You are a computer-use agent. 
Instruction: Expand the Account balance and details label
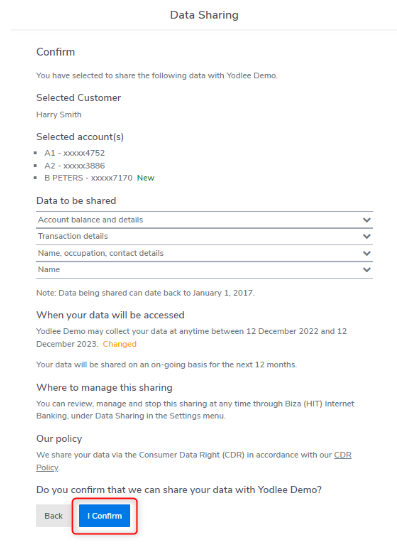90,220
